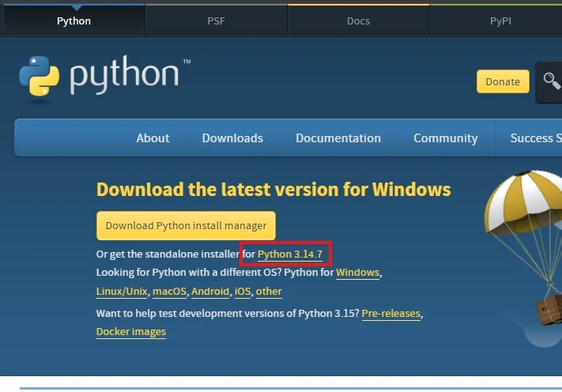The width and height of the screenshot is (562, 392).
Task: Follow the Python 3.14.7 installer link
Action: pos(290,254)
